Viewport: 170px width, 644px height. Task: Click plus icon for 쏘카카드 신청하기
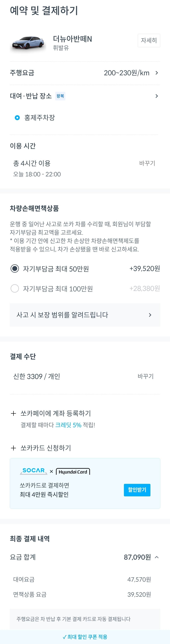13,448
